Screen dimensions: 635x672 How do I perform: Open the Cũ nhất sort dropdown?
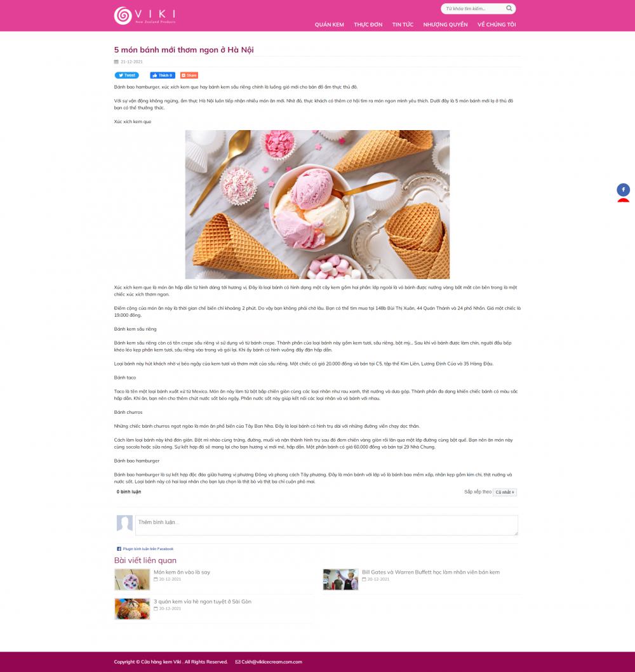pos(505,492)
